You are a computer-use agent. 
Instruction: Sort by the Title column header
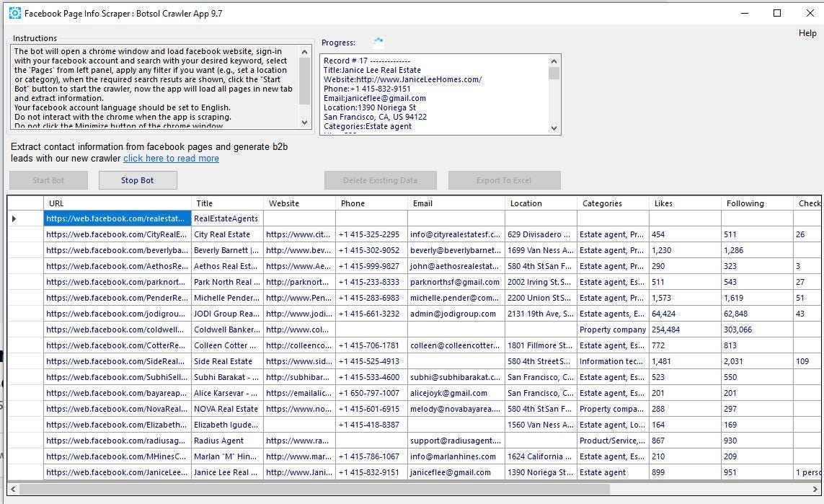click(x=228, y=203)
